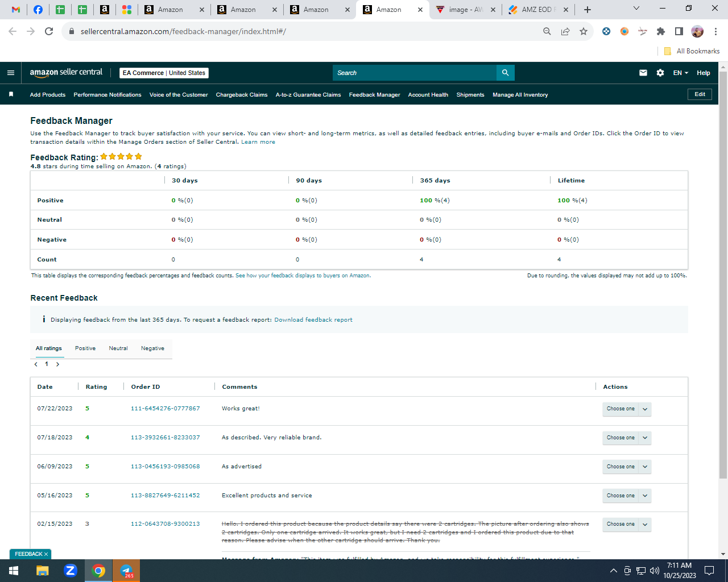Open Telegram from the taskbar
The height and width of the screenshot is (582, 728).
click(x=126, y=571)
